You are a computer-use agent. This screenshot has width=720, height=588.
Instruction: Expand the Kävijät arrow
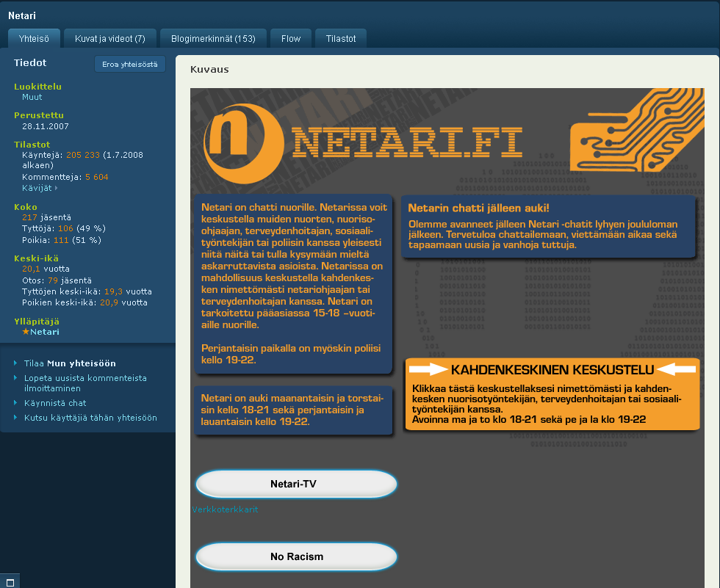coord(56,188)
